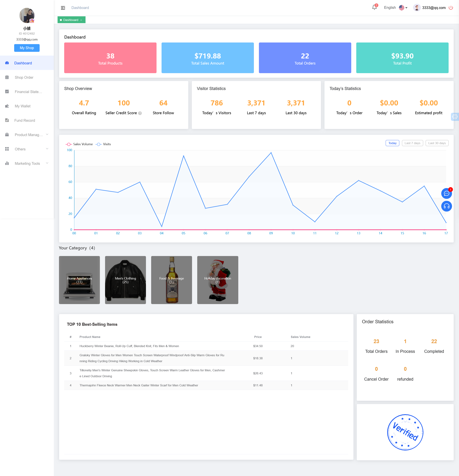Viewport: 459px width, 476px height.
Task: Open Shop Order in the sidebar
Action: [24, 77]
